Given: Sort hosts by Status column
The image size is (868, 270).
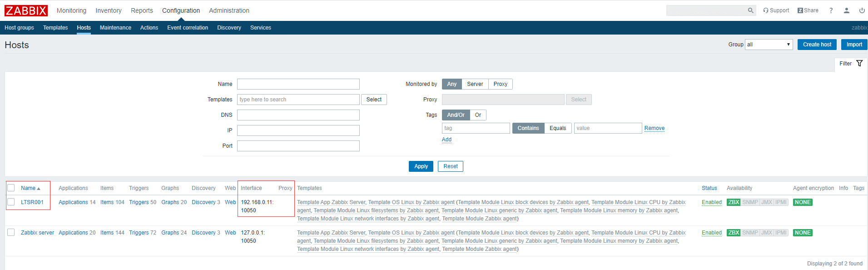Looking at the screenshot, I should pyautogui.click(x=709, y=188).
